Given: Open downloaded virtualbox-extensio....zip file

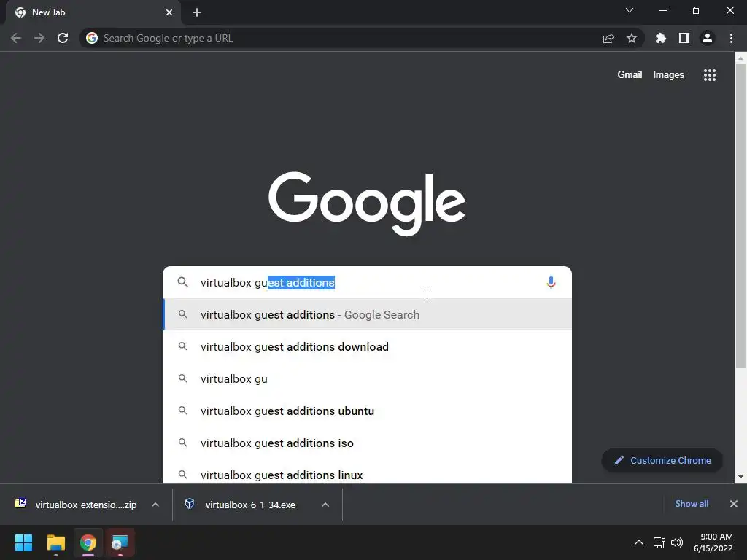Looking at the screenshot, I should click(76, 505).
